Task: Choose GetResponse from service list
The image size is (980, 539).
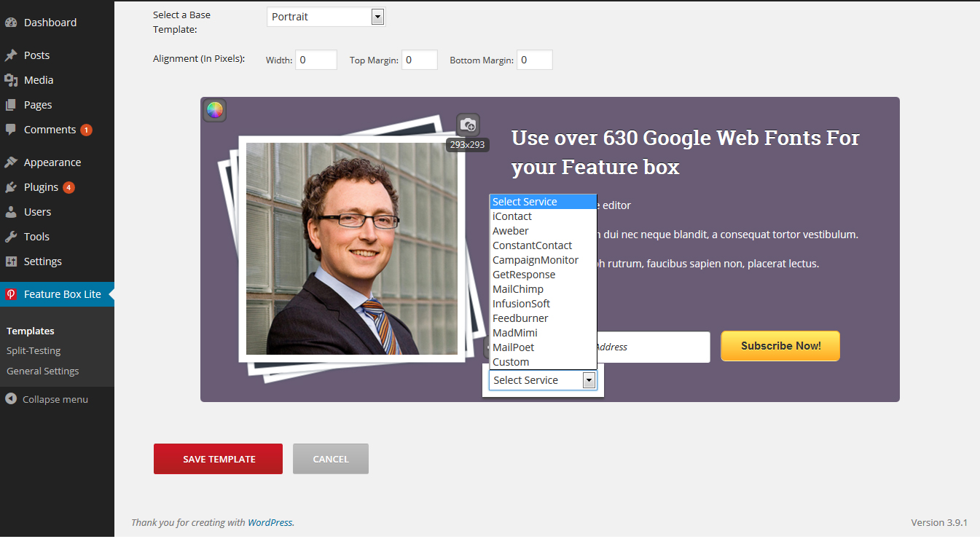Action: click(543, 275)
